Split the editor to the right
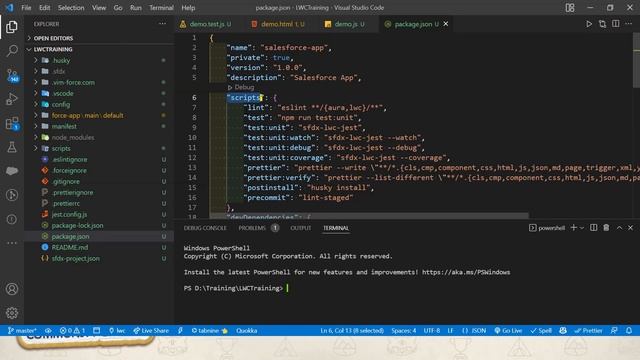This screenshot has width=640, height=360. [616, 24]
